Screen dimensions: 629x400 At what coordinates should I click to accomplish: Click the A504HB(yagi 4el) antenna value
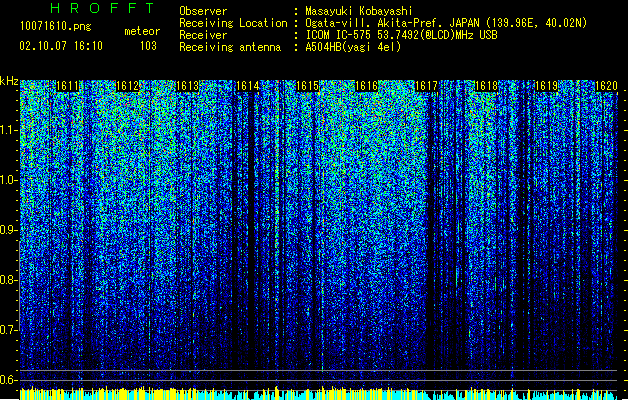(353, 47)
